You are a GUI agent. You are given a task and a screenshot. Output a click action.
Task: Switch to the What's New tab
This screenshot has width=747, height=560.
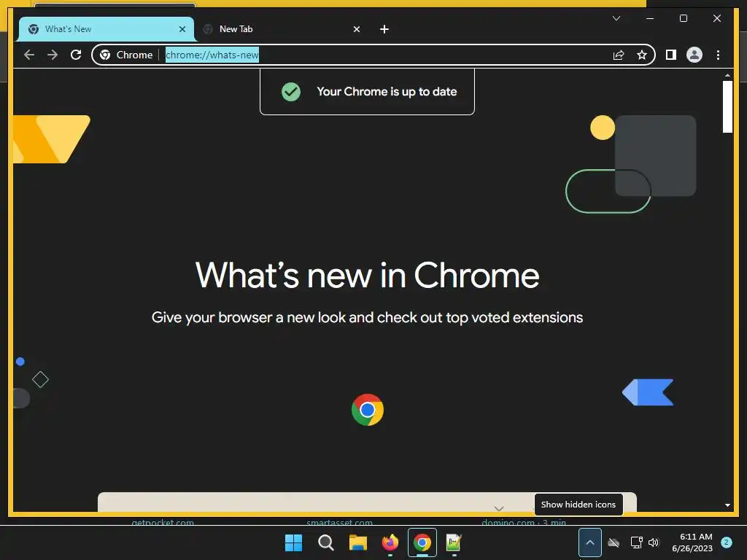point(106,29)
